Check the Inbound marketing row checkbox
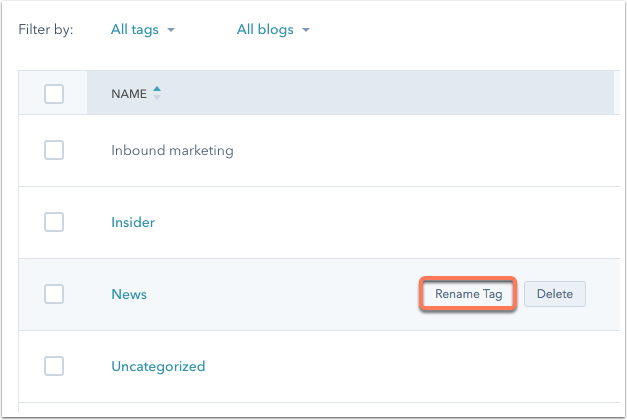Image resolution: width=627 pixels, height=420 pixels. coord(54,150)
